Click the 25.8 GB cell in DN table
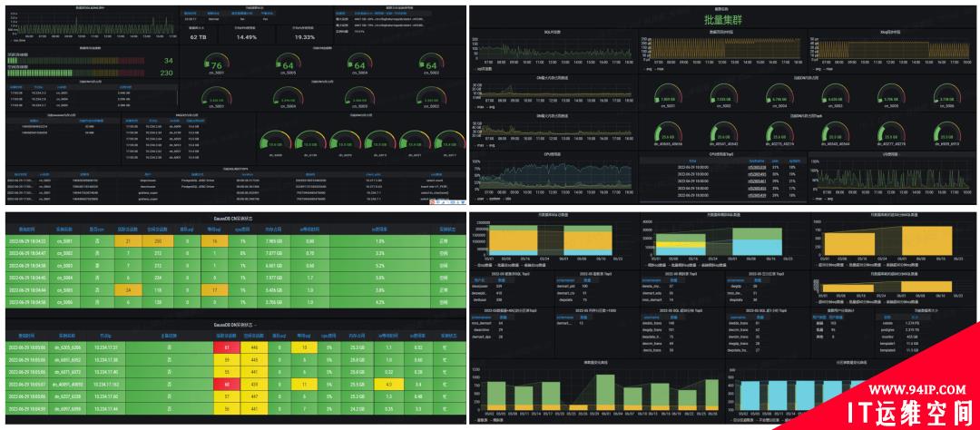 pyautogui.click(x=358, y=359)
